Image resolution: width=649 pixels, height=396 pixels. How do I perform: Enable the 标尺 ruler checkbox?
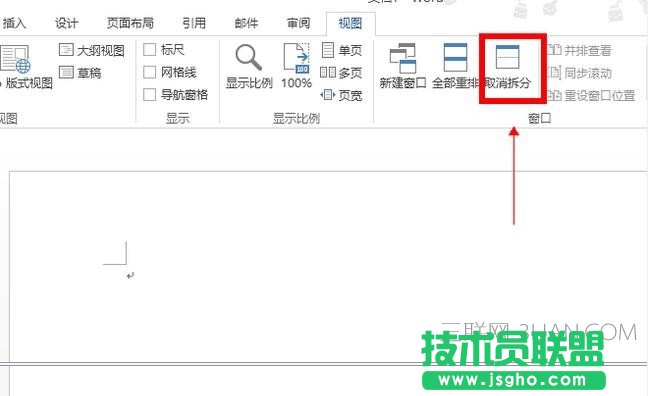149,50
